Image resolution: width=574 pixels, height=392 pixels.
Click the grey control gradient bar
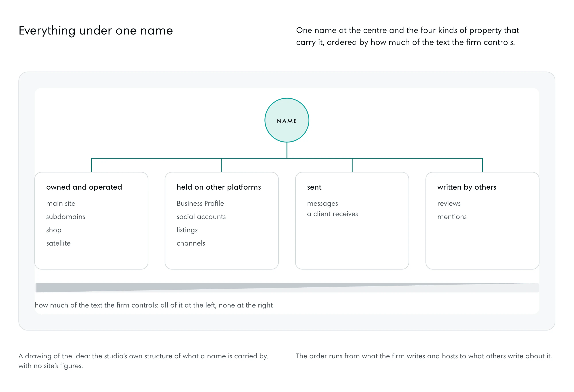(287, 288)
